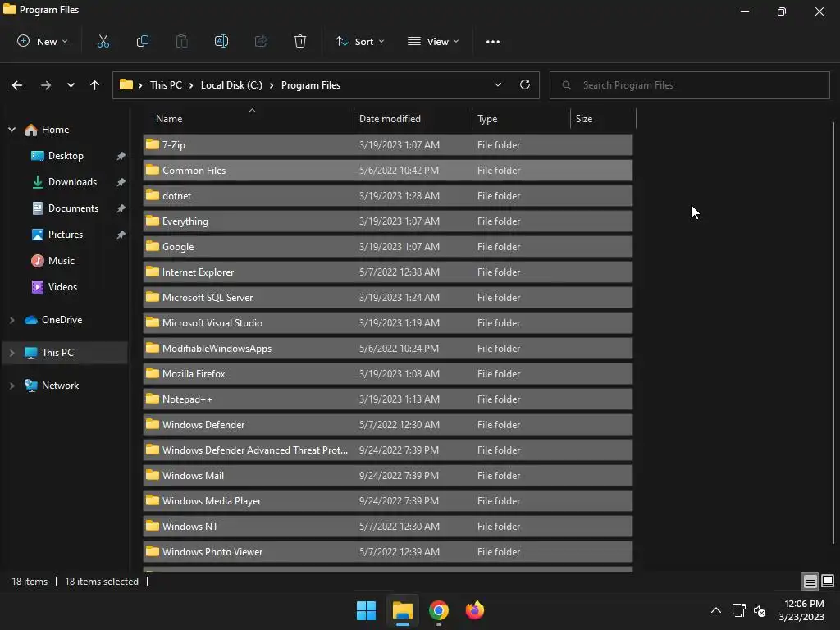The width and height of the screenshot is (840, 630).
Task: Collapse the Home tree node
Action: coord(11,130)
